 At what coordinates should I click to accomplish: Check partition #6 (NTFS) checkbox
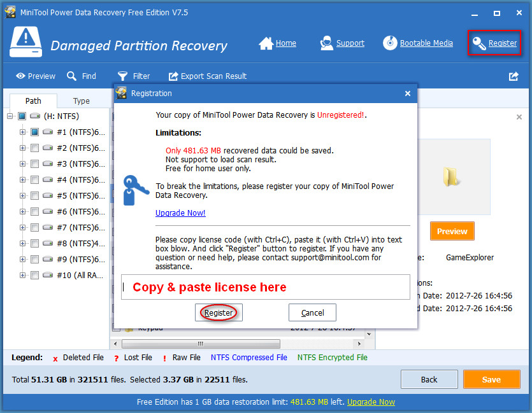[34, 211]
